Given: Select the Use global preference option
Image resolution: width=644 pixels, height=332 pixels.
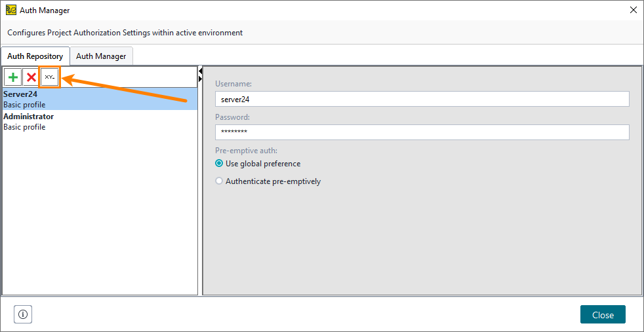Looking at the screenshot, I should click(220, 164).
